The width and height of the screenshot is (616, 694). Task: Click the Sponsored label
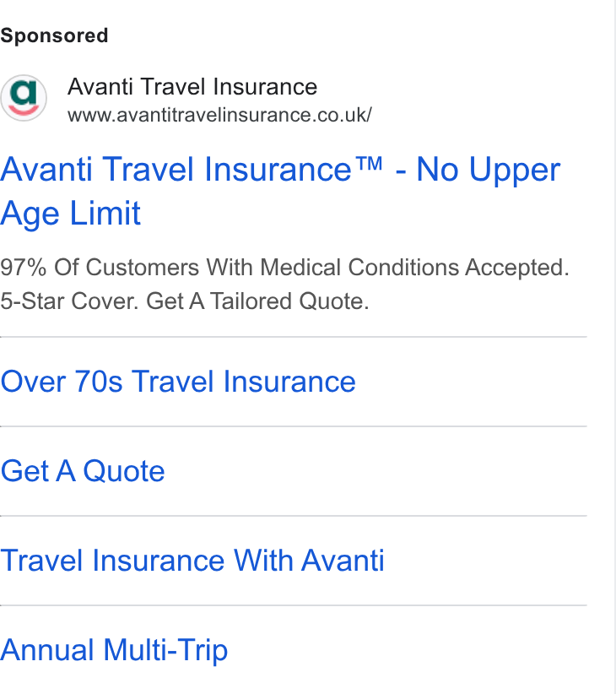coord(54,35)
